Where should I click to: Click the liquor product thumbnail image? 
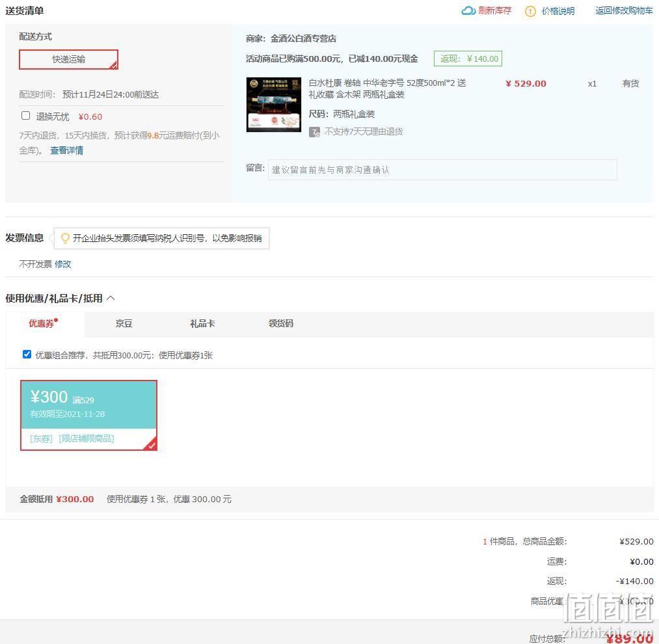[x=274, y=105]
